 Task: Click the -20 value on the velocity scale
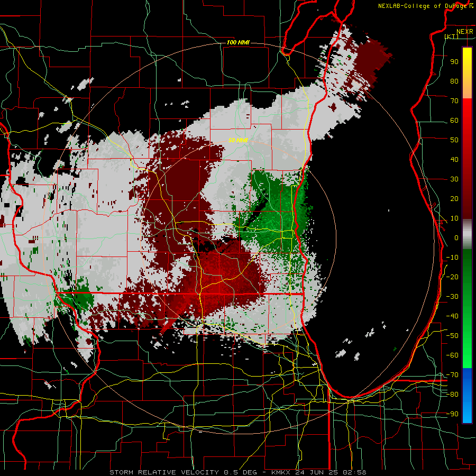point(452,277)
